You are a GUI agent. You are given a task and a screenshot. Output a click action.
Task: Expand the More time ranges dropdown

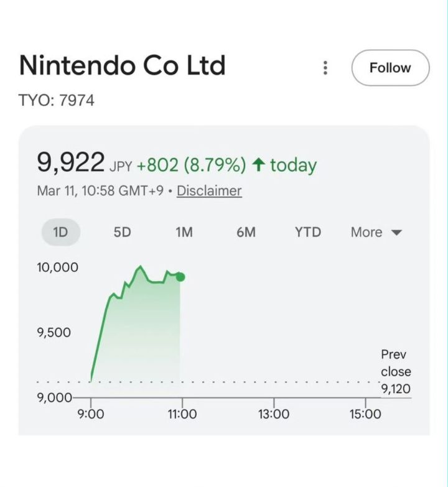(x=376, y=232)
